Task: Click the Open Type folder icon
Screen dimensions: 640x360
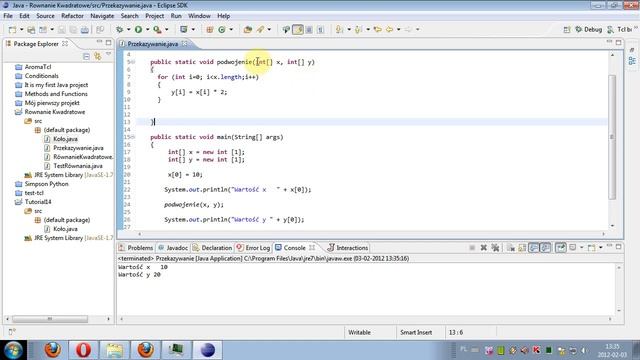Action: click(x=247, y=30)
